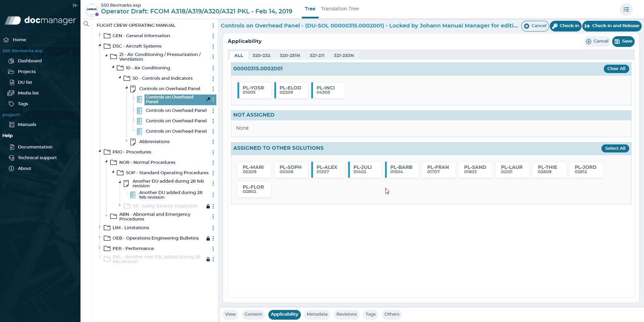Open Technical support in the sidebar
644x322 pixels.
37,157
